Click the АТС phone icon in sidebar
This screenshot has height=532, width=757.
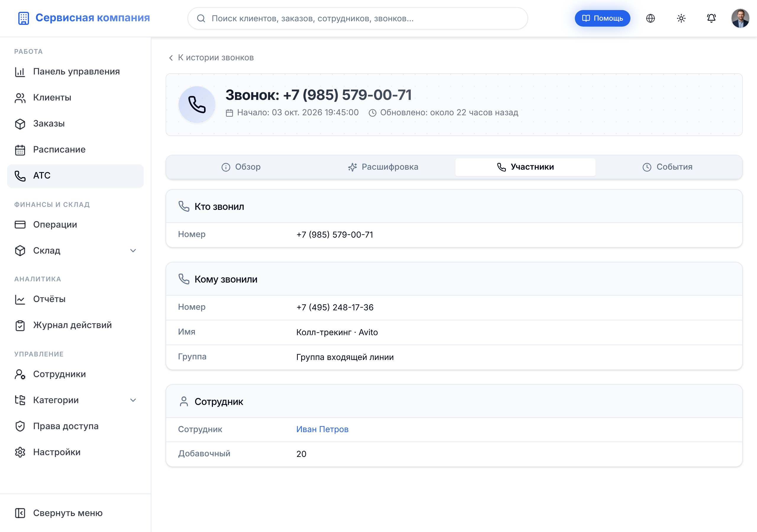[20, 176]
